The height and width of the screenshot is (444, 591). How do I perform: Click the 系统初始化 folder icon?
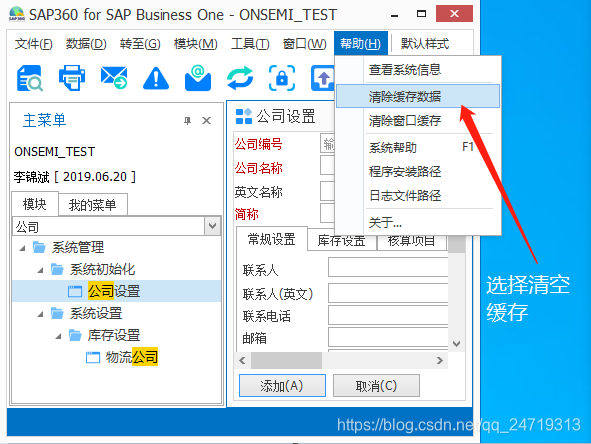[x=57, y=269]
